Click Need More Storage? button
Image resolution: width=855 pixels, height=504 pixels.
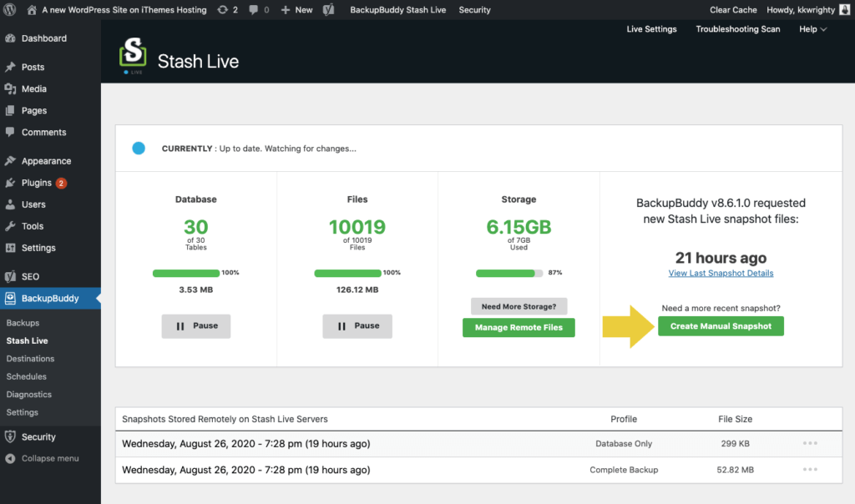519,306
